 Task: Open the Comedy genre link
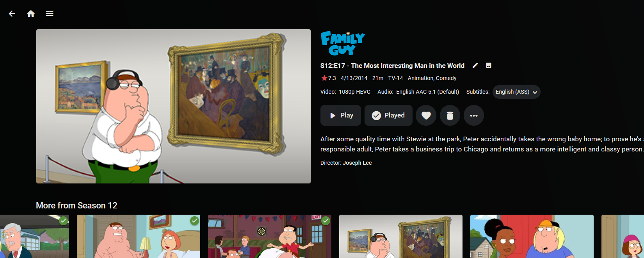pos(446,78)
